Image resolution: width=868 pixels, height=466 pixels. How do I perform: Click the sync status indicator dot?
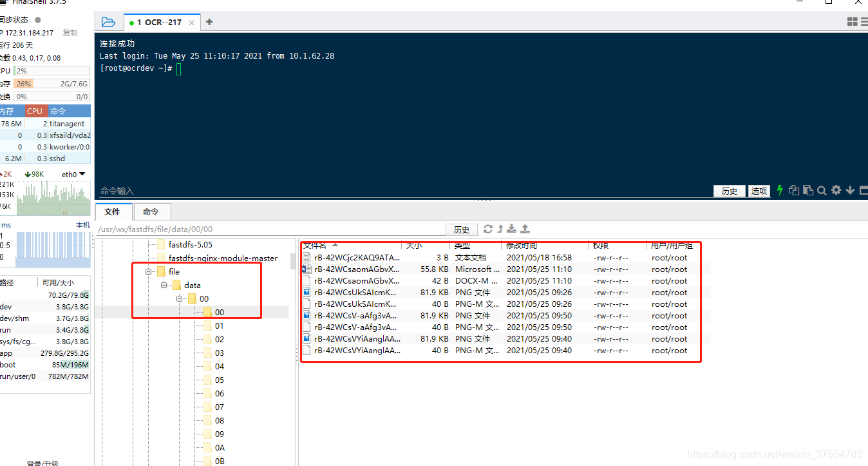coord(37,20)
